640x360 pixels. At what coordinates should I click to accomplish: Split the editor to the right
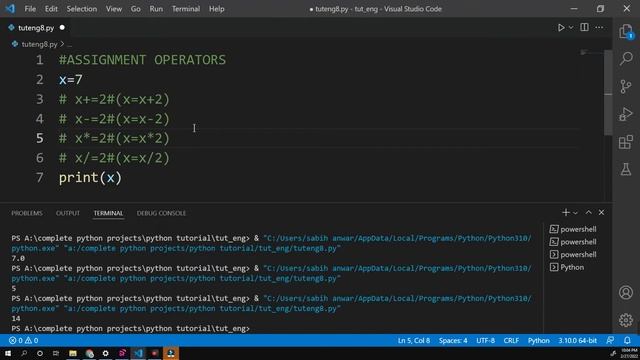pos(584,27)
